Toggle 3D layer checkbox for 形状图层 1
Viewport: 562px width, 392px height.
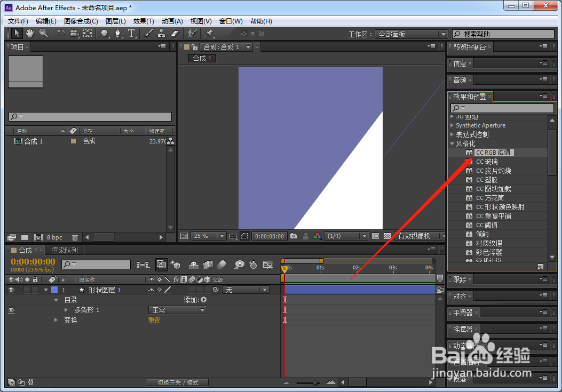click(207, 290)
